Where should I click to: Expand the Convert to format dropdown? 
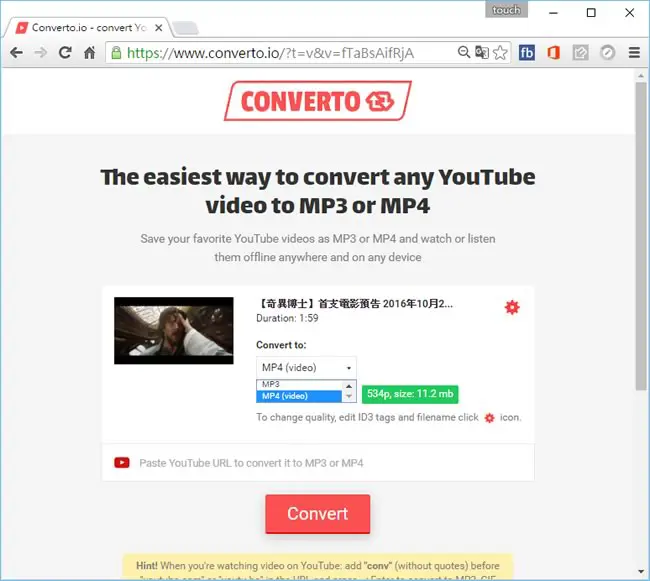[306, 368]
